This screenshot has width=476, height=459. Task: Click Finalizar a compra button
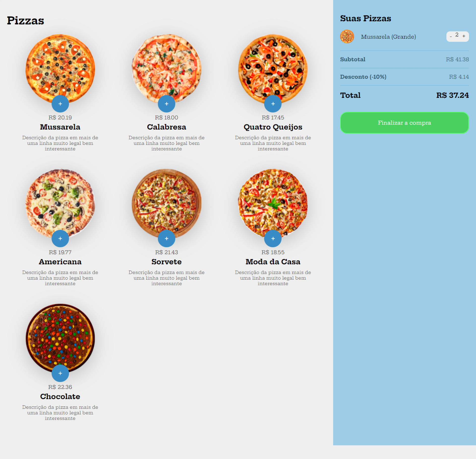point(404,123)
